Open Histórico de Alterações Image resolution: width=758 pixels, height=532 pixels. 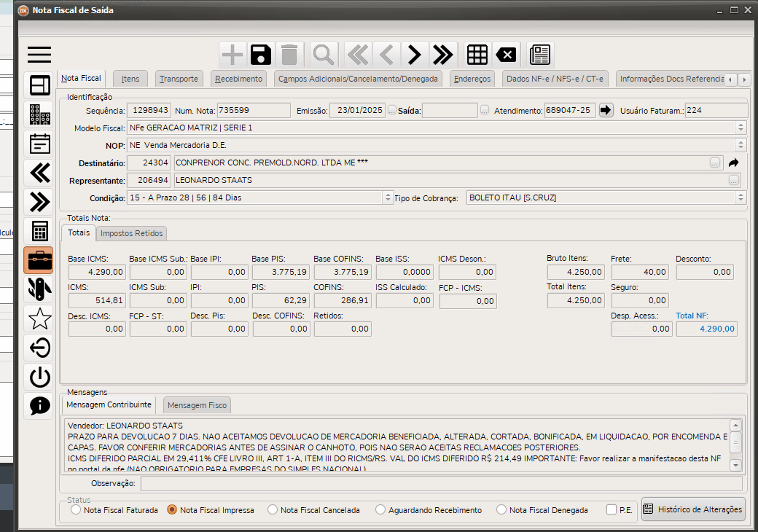[692, 509]
